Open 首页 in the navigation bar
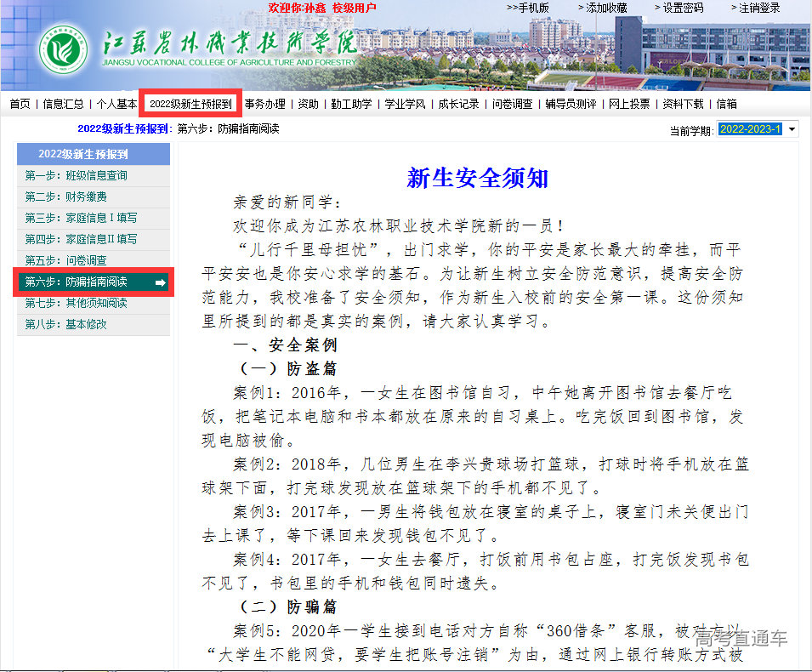This screenshot has width=812, height=672. tap(20, 104)
